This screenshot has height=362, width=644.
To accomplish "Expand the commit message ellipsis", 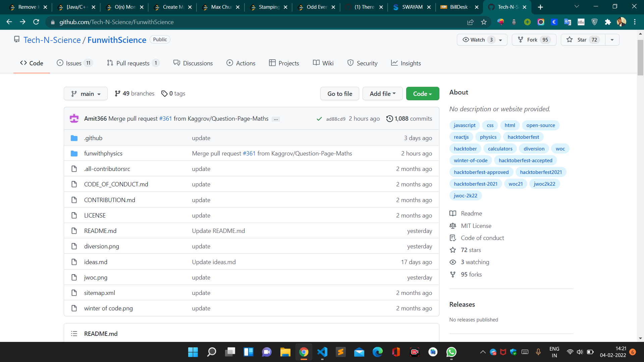I will 276,119.
